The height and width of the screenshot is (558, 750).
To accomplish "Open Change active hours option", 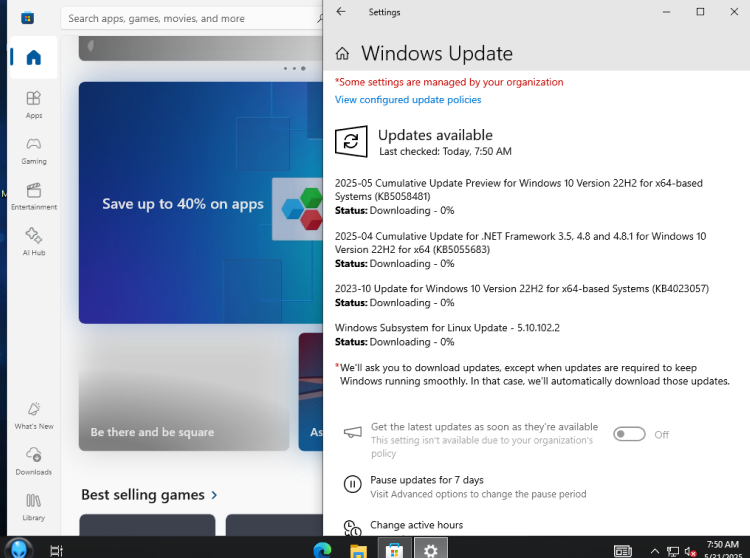I will click(417, 525).
